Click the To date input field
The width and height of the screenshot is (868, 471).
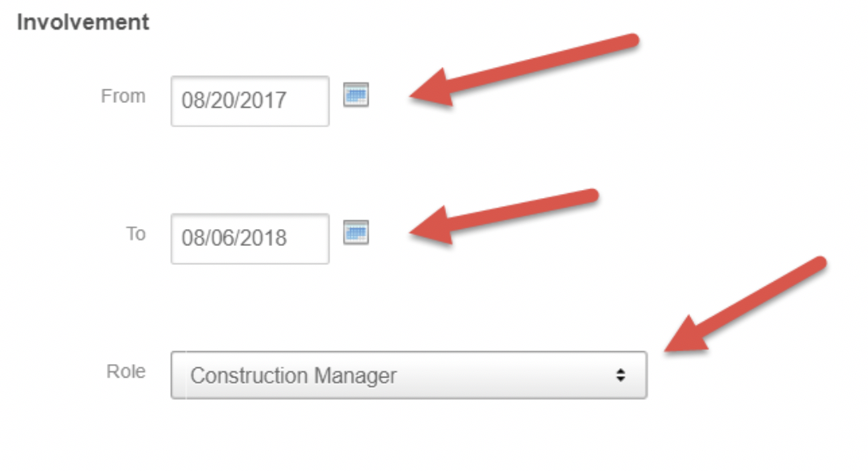(249, 239)
